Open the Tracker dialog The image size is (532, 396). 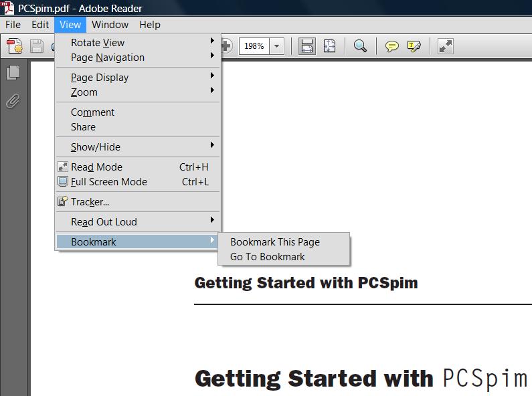138,202
